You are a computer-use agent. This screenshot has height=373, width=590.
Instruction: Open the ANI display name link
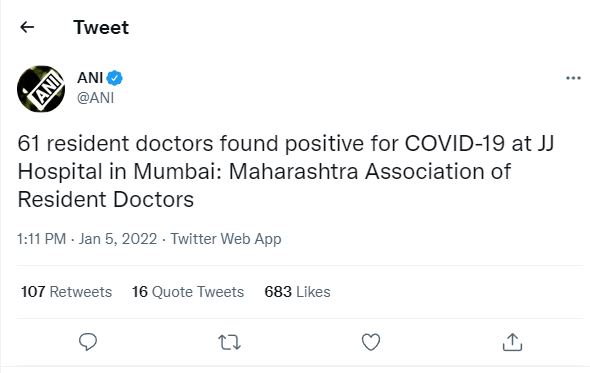tap(90, 78)
